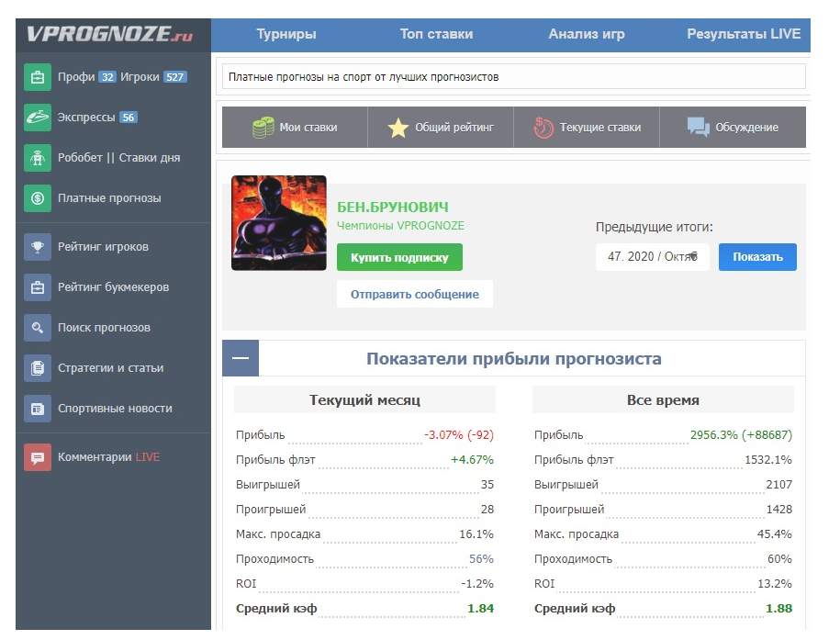Collapse the Показатели прибыли прогнозиста section
Screen dimensions: 840x640
tap(241, 359)
